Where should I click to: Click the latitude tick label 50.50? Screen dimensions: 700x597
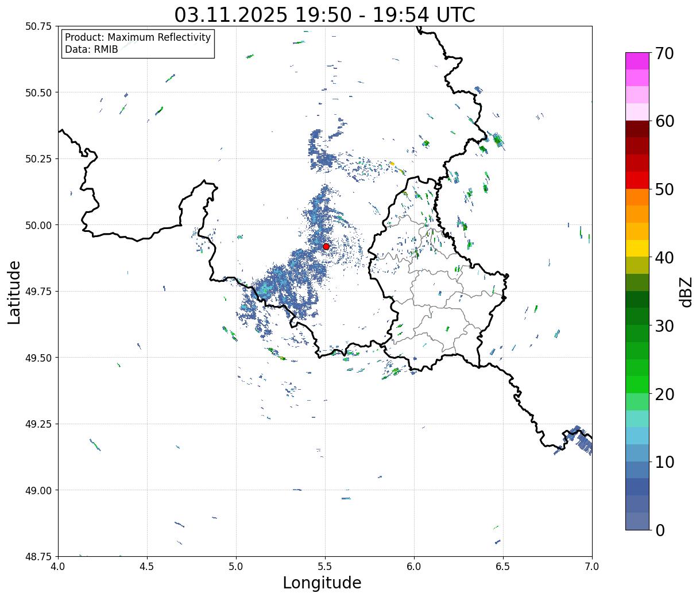point(38,92)
